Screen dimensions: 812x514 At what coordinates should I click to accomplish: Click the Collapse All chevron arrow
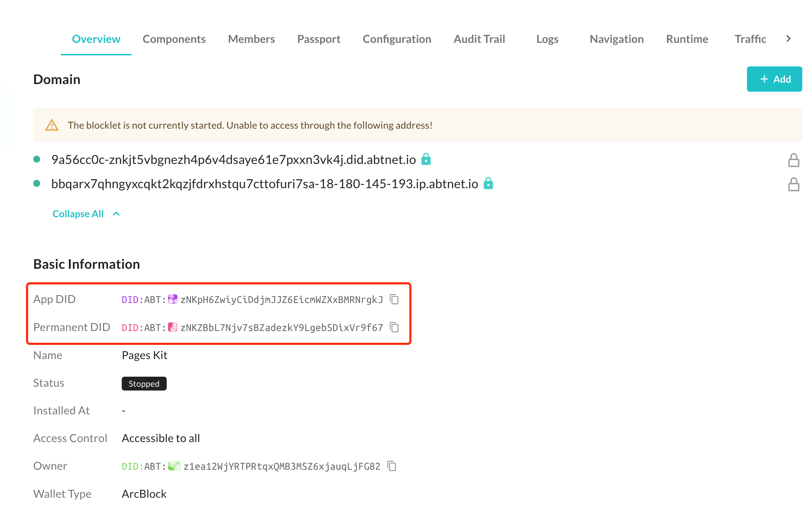(117, 214)
